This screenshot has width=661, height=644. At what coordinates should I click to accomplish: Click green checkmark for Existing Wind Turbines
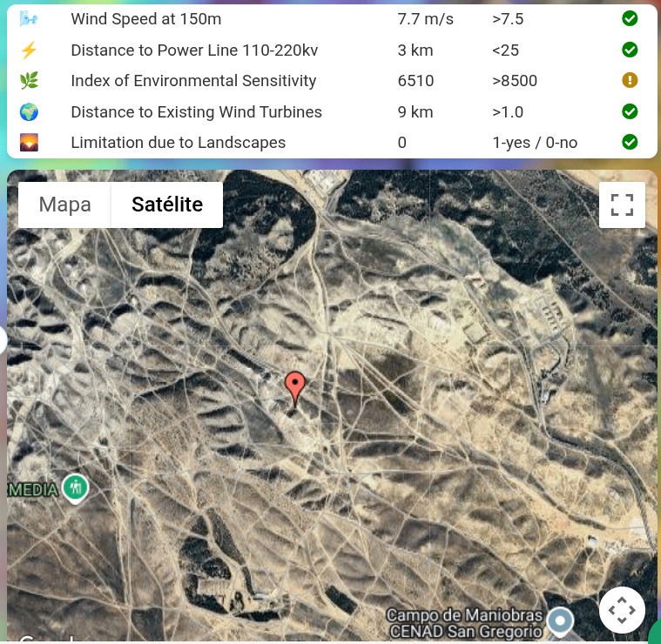pos(630,112)
